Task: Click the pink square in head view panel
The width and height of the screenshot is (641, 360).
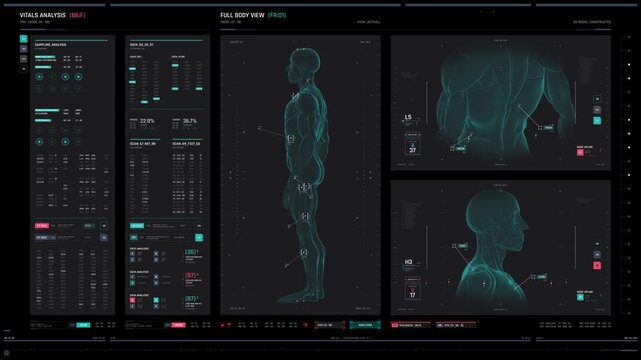Action: click(x=597, y=266)
